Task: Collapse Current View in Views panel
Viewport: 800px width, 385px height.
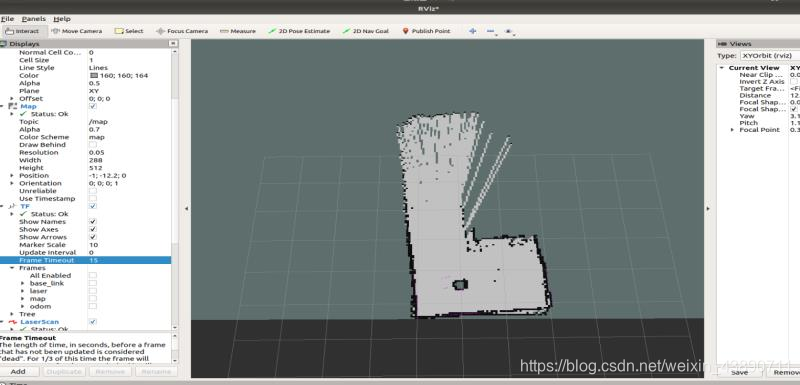Action: (x=722, y=68)
